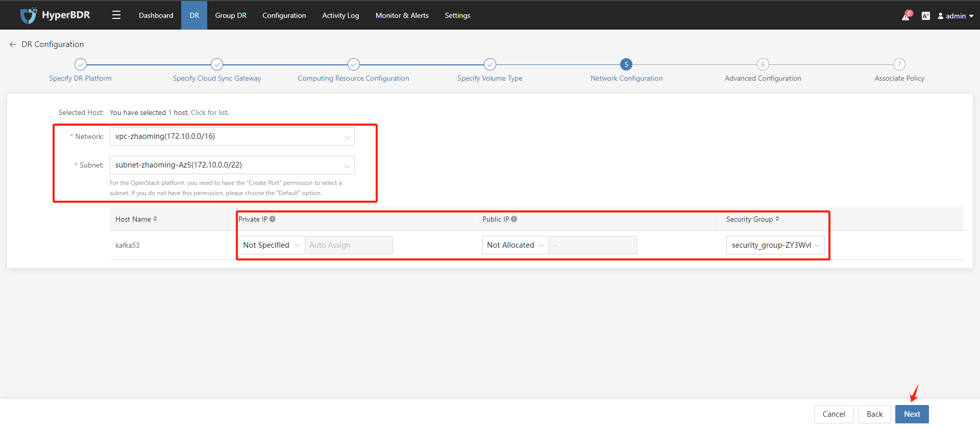This screenshot has height=429, width=980.
Task: Open the Dashboard menu
Action: tap(156, 15)
